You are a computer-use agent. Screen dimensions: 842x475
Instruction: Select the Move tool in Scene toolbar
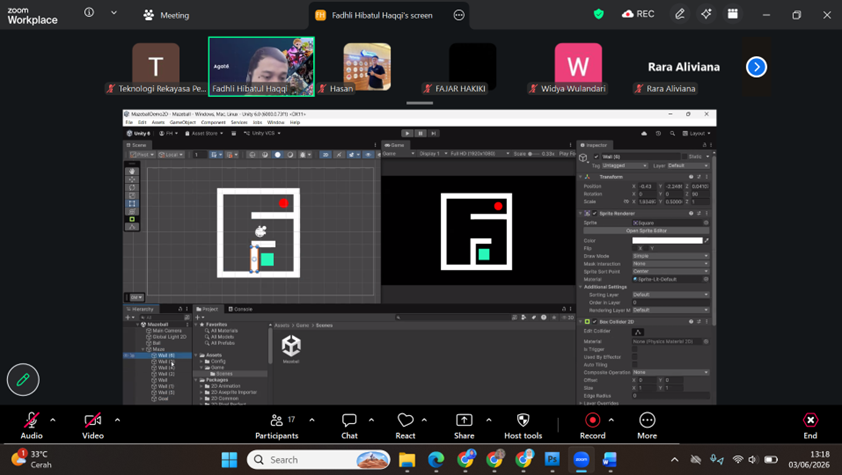(x=132, y=180)
